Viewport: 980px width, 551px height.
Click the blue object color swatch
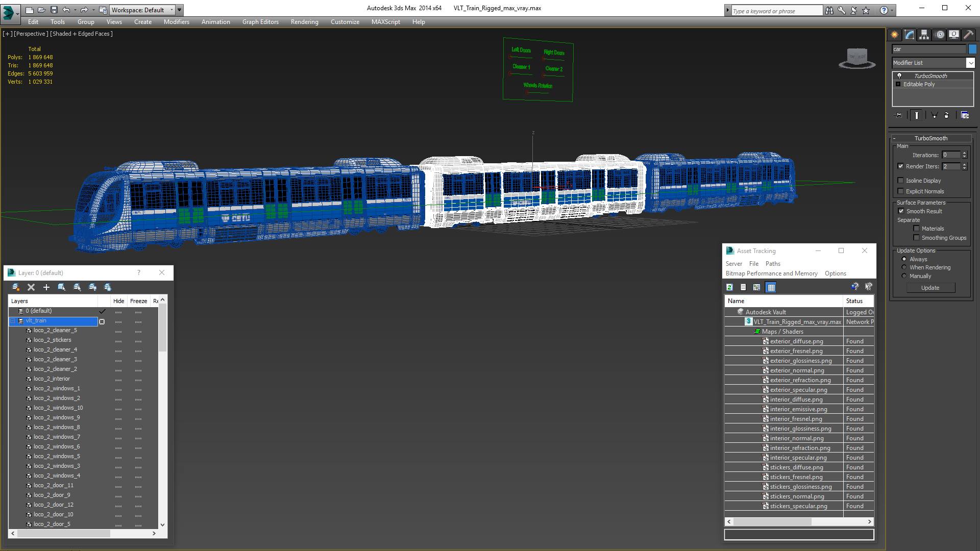click(972, 49)
